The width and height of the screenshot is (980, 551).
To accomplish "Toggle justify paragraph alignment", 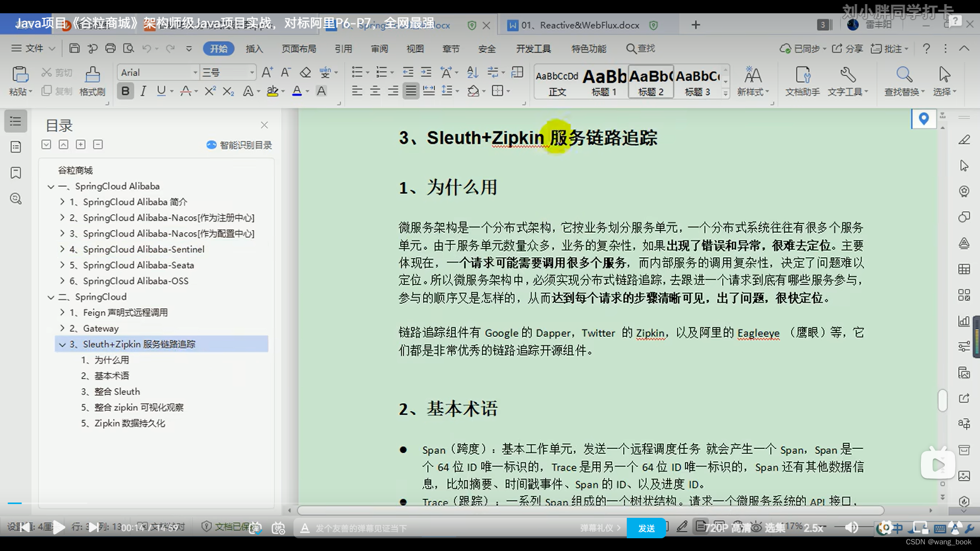I will (411, 91).
